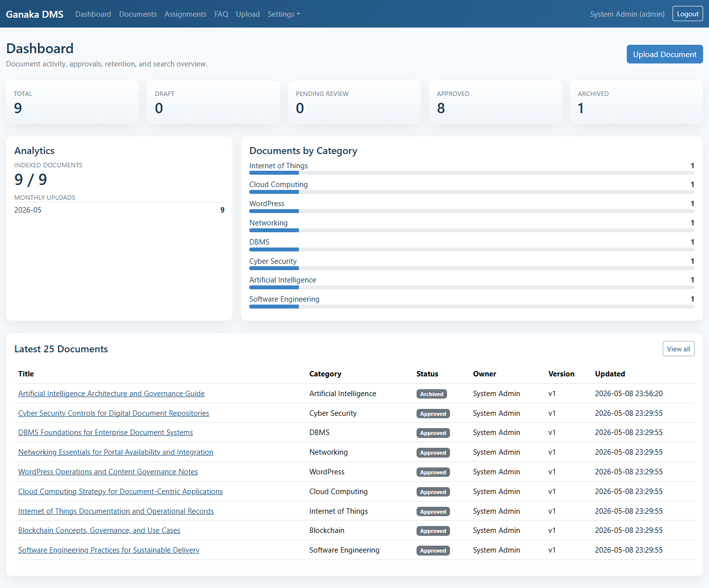Click the APPROVED stat card
709x588 pixels.
pos(495,102)
